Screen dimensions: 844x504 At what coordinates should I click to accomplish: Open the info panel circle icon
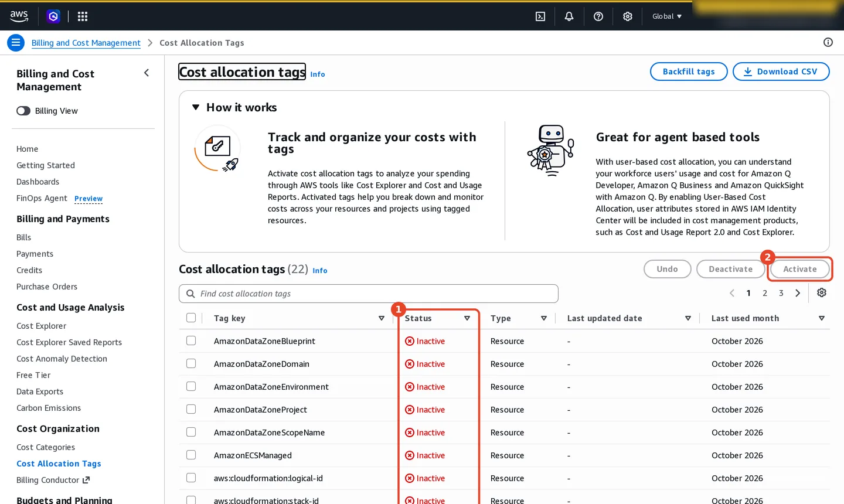click(x=828, y=42)
